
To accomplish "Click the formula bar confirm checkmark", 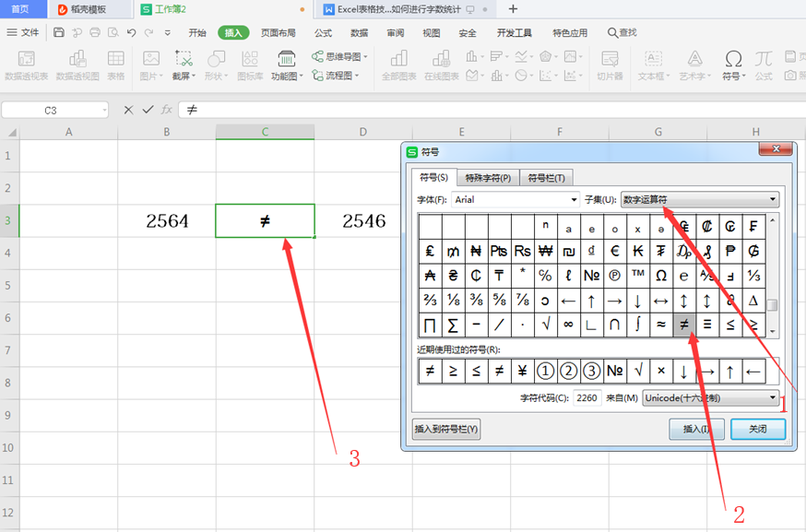I will (x=148, y=110).
